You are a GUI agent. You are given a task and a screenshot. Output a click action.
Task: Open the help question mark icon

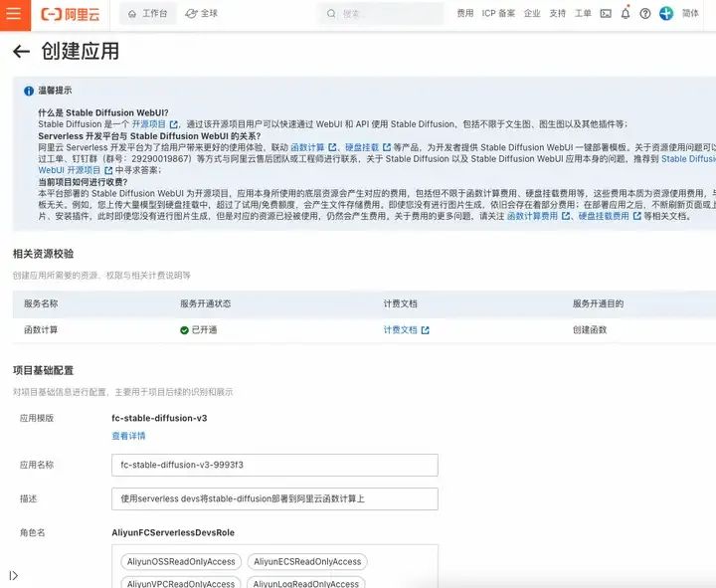pyautogui.click(x=645, y=14)
